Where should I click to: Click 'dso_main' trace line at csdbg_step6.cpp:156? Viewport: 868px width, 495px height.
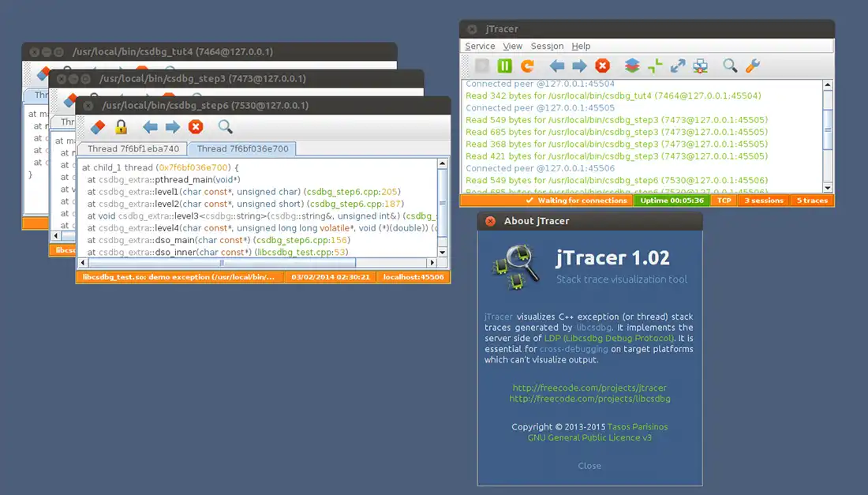coord(219,240)
